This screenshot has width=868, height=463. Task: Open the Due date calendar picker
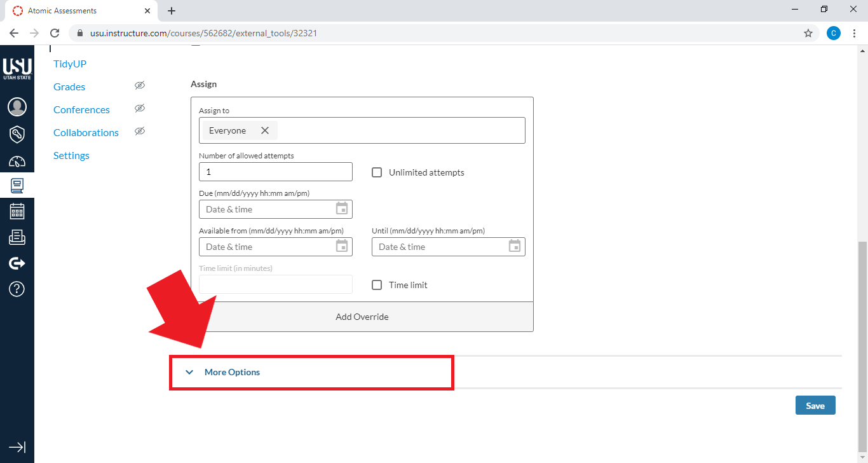pyautogui.click(x=342, y=209)
